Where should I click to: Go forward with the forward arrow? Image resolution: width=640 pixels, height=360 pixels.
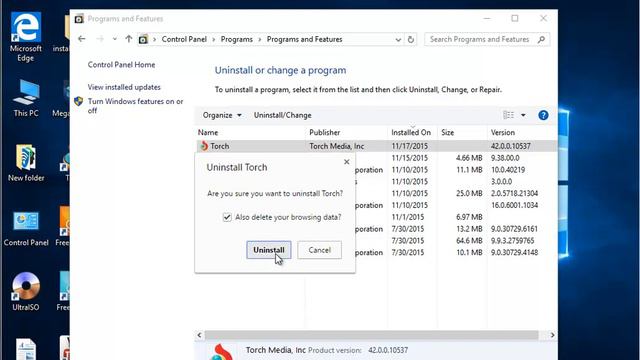point(100,39)
